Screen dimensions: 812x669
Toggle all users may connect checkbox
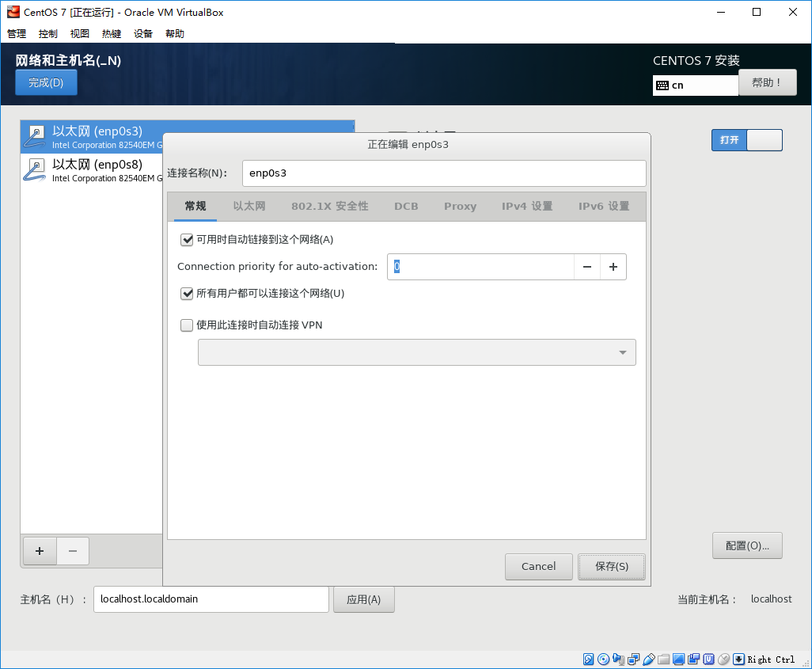pyautogui.click(x=187, y=293)
